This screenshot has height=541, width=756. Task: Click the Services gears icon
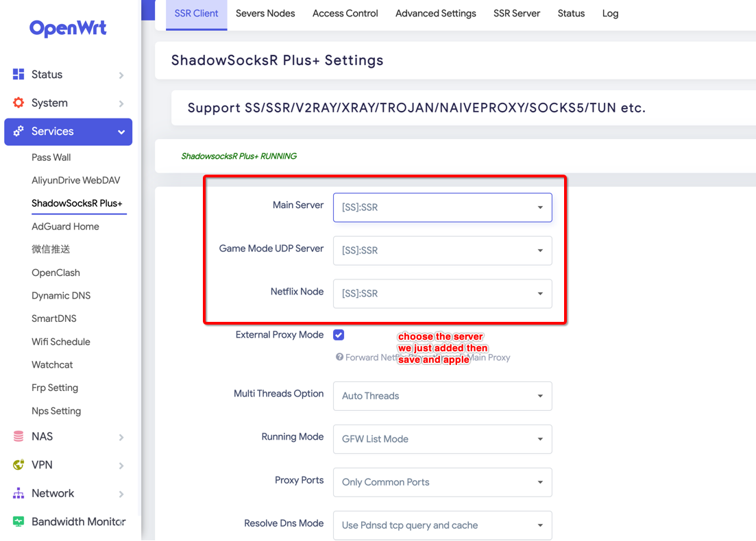(x=19, y=131)
